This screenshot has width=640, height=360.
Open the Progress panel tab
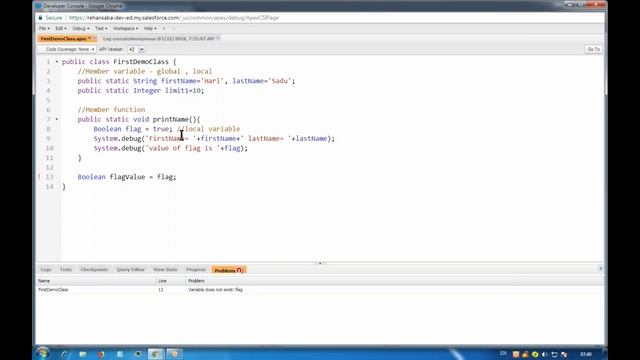196,270
